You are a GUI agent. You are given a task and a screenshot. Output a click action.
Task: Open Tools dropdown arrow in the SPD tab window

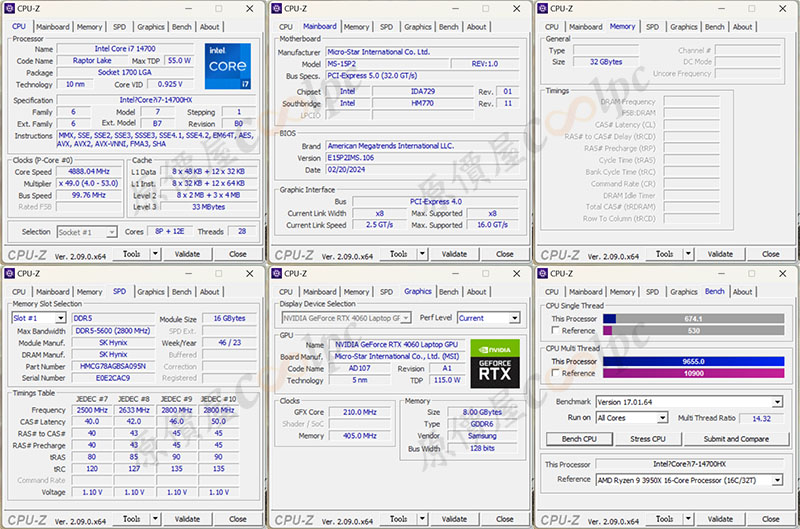tap(155, 519)
